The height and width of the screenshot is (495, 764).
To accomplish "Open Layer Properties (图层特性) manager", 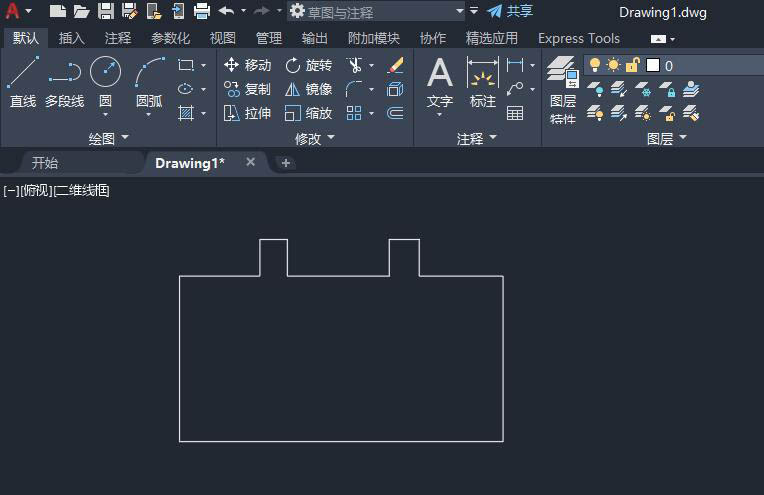I will (563, 90).
